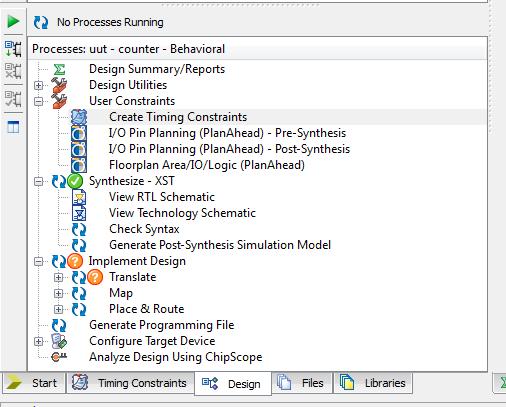This screenshot has width=506, height=407.
Task: Click the arrows icon beside Map
Action: 79,293
